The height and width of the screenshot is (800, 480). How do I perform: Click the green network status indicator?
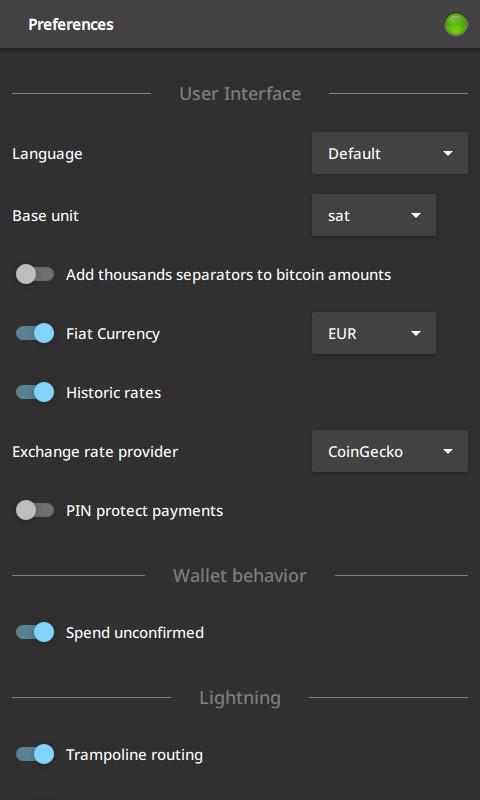click(x=456, y=24)
